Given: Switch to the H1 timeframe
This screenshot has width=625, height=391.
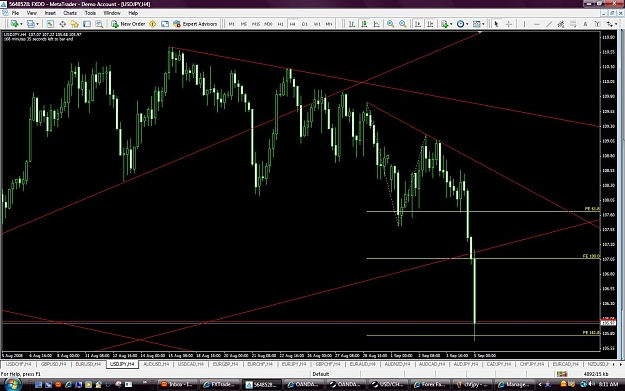Looking at the screenshot, I should coord(280,24).
